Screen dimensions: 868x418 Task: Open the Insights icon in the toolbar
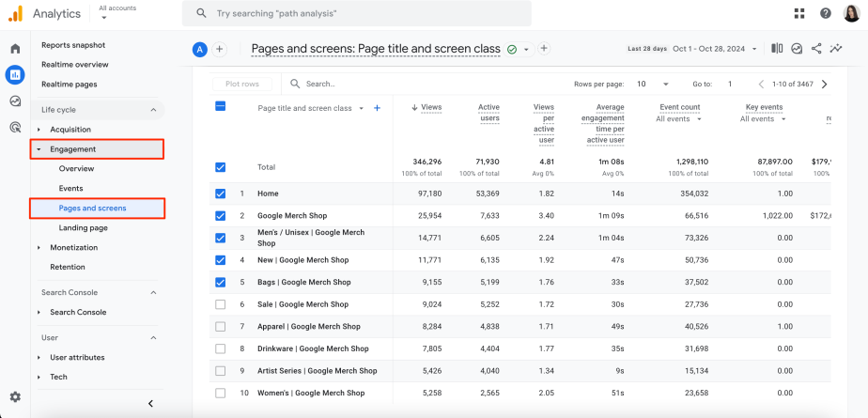(x=797, y=49)
